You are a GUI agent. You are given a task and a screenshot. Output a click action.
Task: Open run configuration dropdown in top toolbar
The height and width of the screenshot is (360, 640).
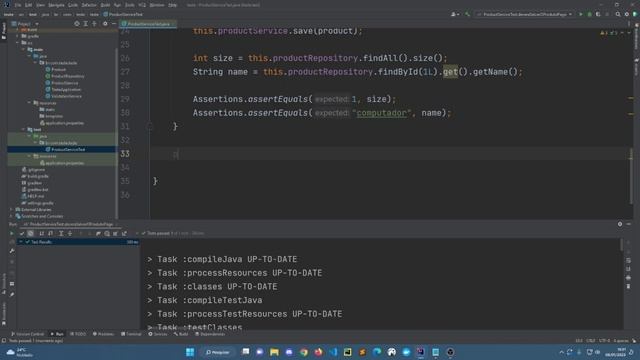[x=524, y=14]
